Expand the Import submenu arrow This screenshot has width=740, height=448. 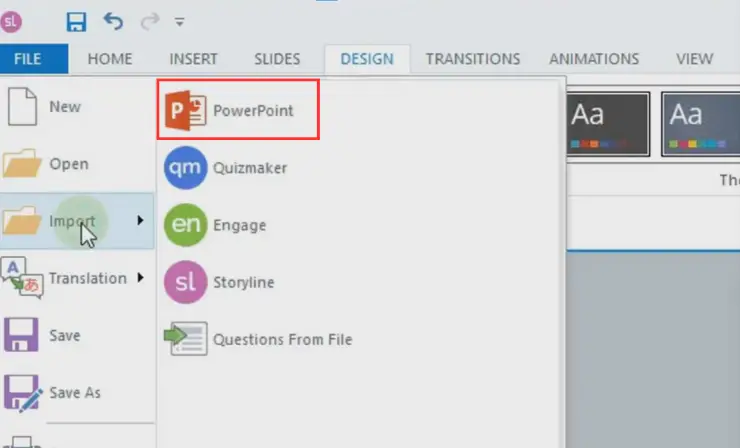tap(140, 220)
